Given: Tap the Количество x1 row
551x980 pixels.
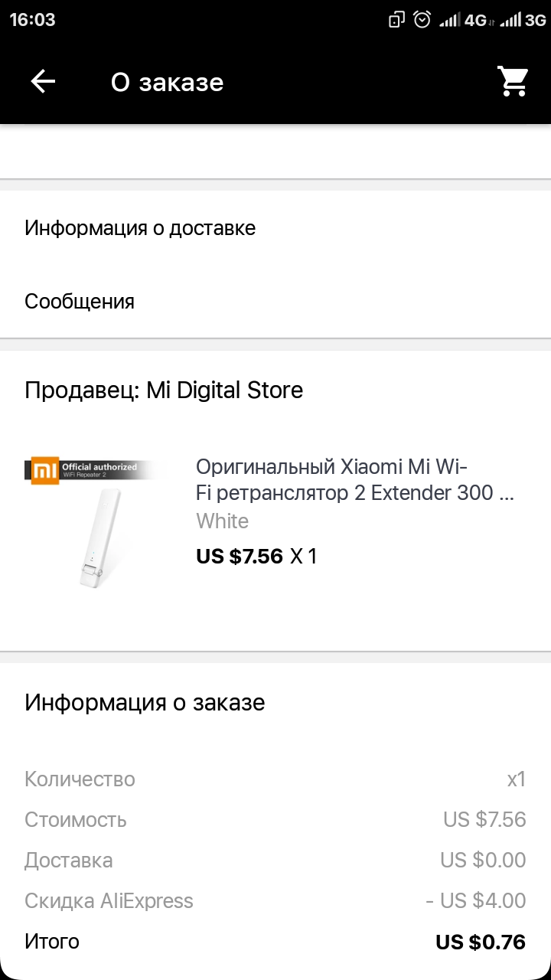Looking at the screenshot, I should (275, 779).
